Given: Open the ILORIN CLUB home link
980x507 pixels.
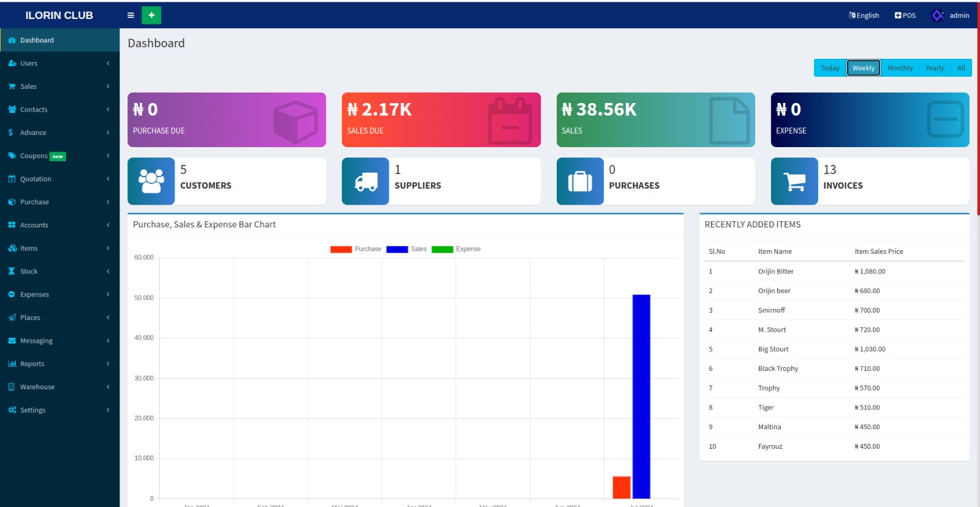Looking at the screenshot, I should pyautogui.click(x=59, y=15).
